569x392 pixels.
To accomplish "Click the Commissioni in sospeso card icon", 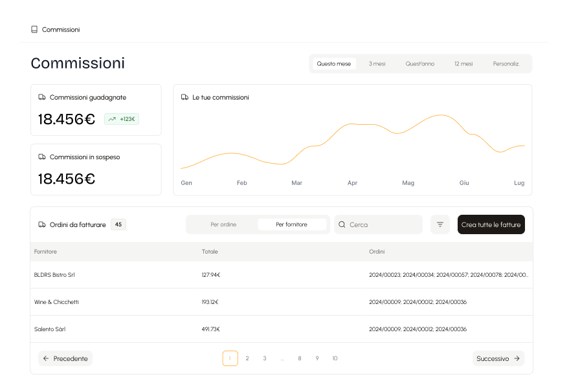I will (x=43, y=157).
